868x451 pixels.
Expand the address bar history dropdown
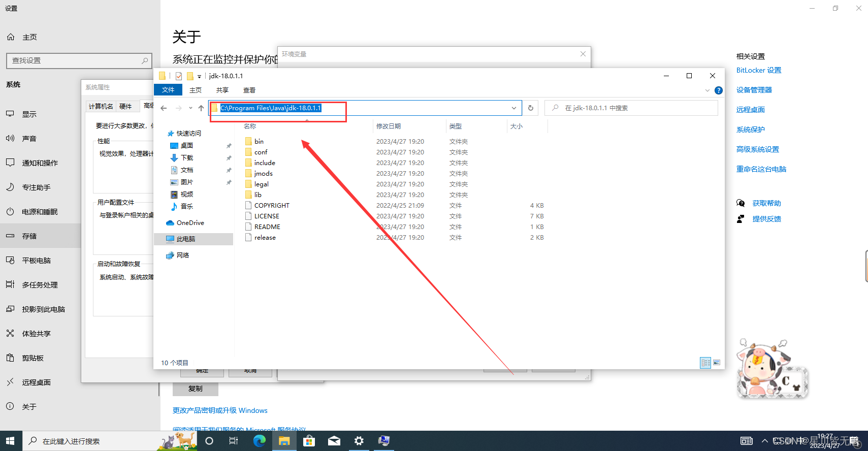click(514, 108)
